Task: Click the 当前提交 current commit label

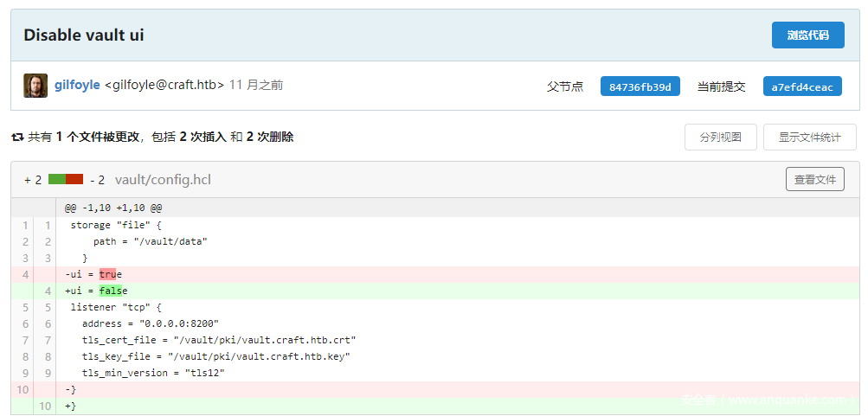Action: point(721,86)
